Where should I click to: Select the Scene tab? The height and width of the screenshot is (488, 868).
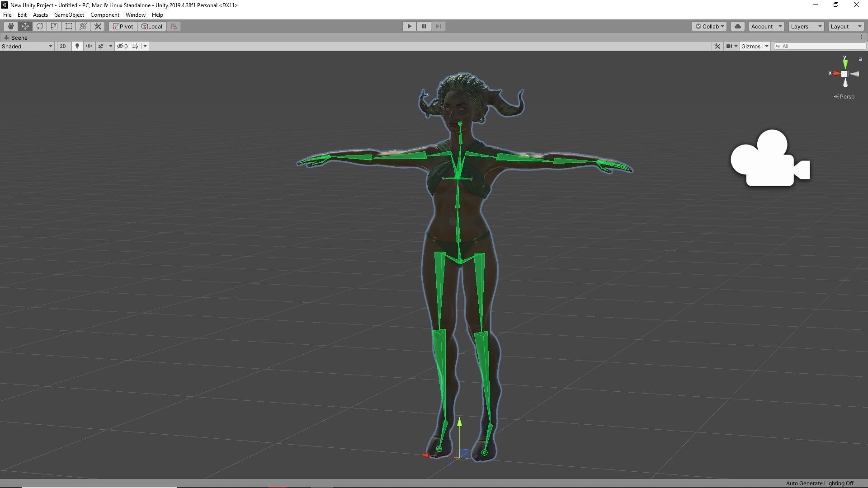coord(16,38)
